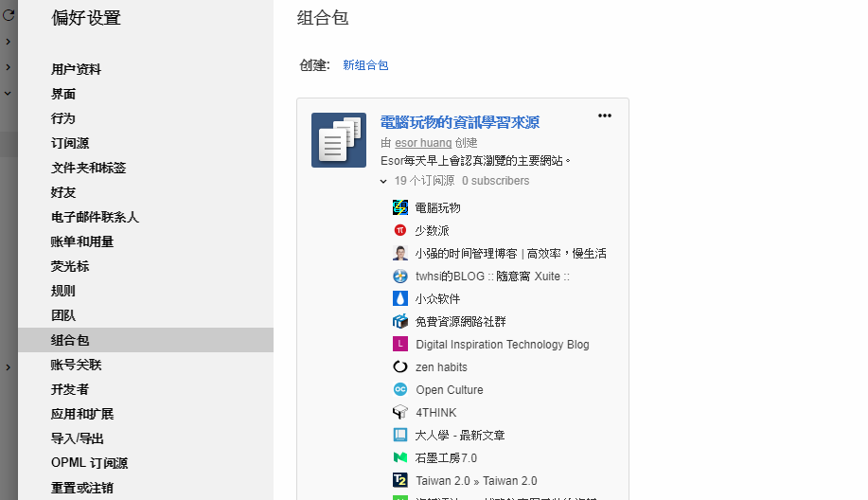Click the 小强的时间管理博客 avatar icon

(400, 253)
